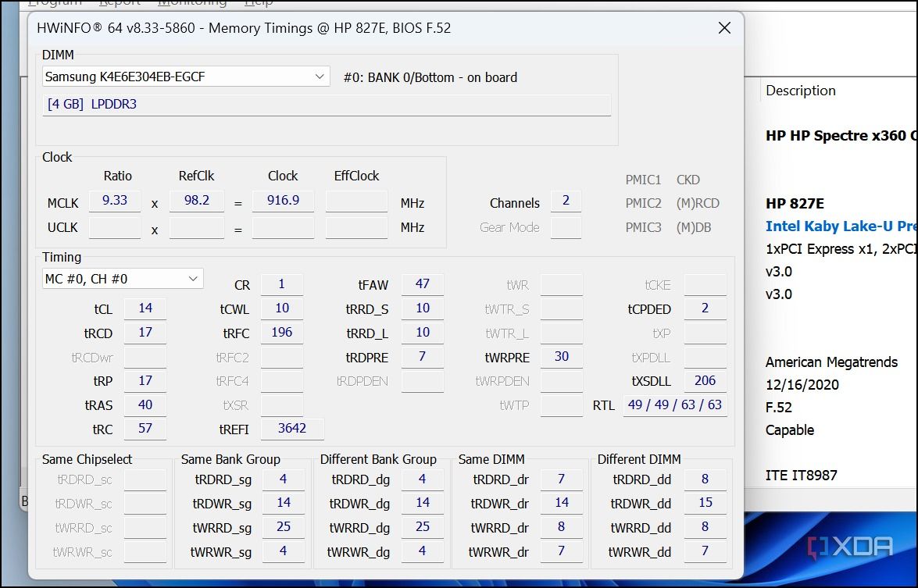Click the tREFI value 3642

click(292, 429)
